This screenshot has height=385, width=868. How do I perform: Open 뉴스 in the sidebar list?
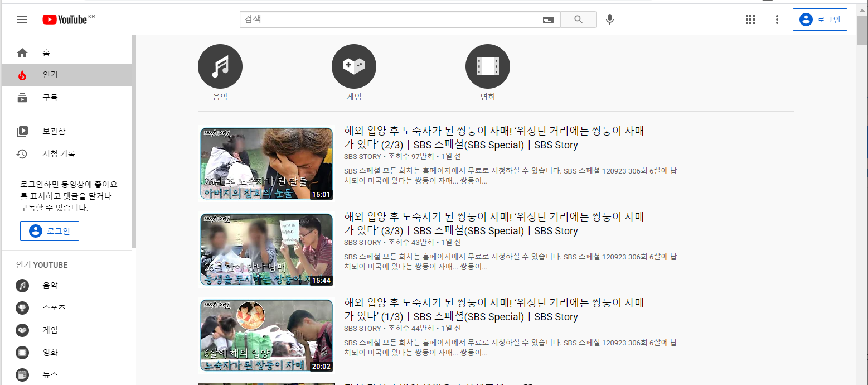[67, 374]
